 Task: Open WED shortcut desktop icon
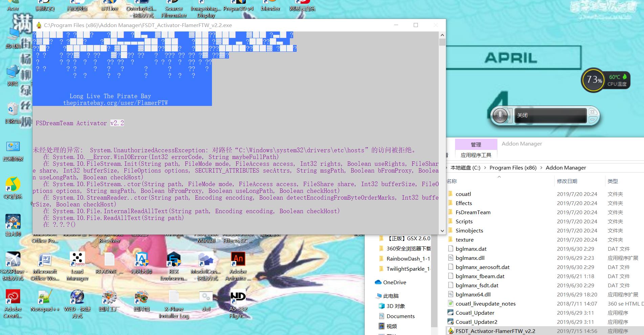tap(77, 304)
